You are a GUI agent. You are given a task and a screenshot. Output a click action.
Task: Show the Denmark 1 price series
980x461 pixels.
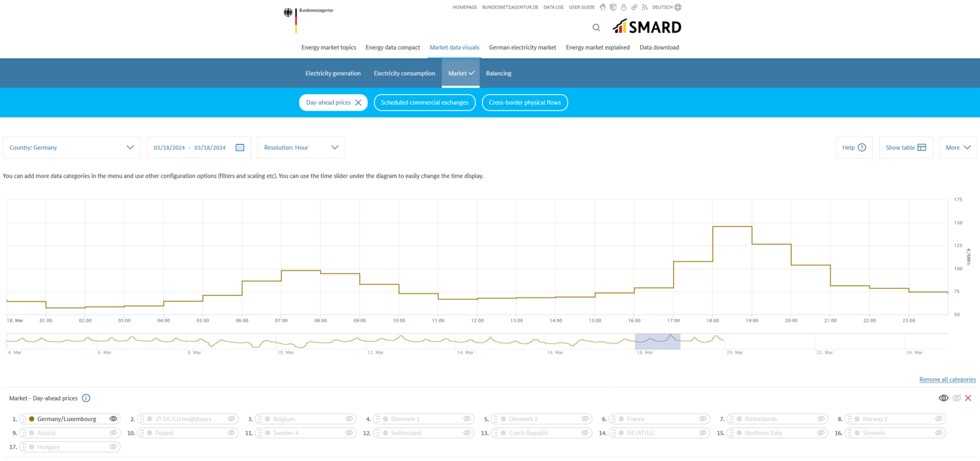467,419
